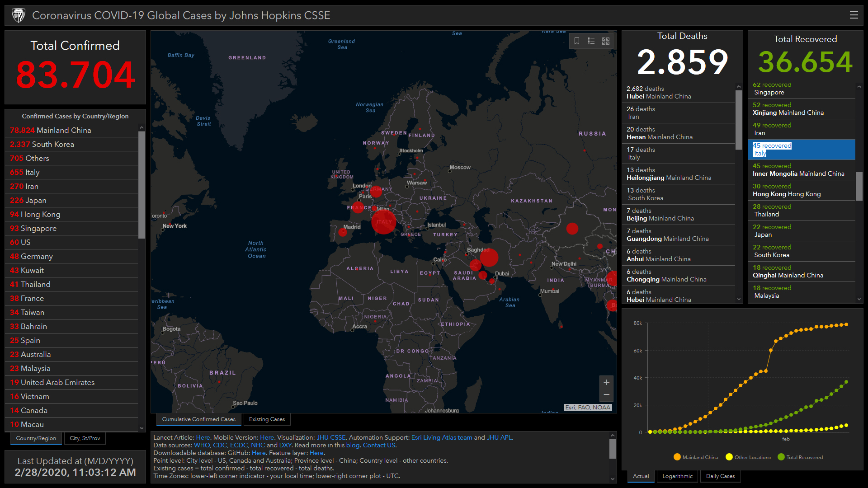Show the Actual chart tab
Screen dimensions: 868x488
tap(641, 476)
